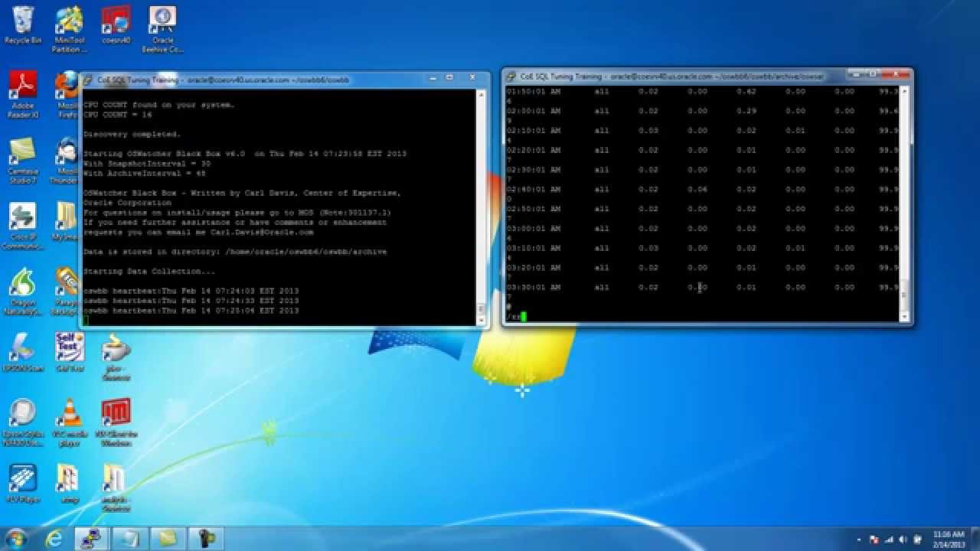
Task: Launch Internet Explorer from taskbar
Action: coord(54,538)
